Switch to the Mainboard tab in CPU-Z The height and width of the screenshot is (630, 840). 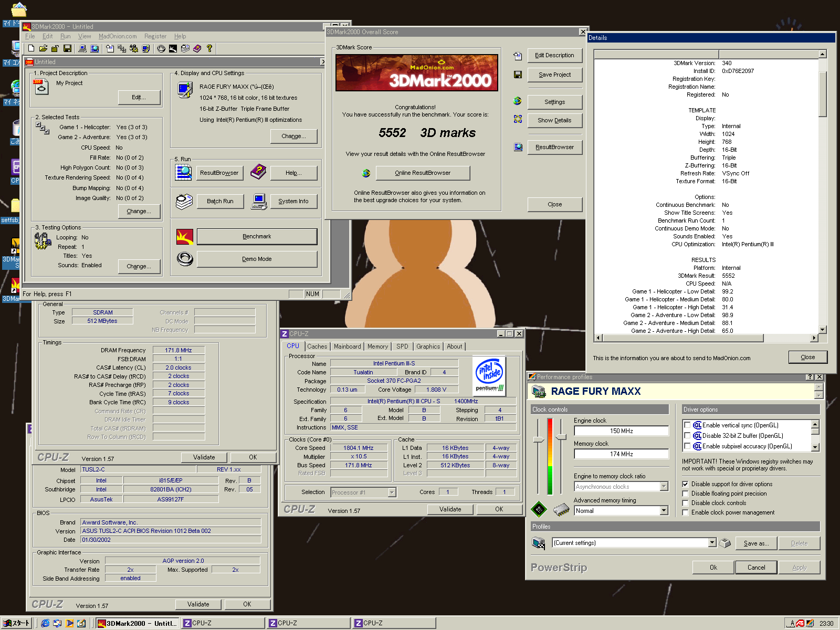pos(347,346)
